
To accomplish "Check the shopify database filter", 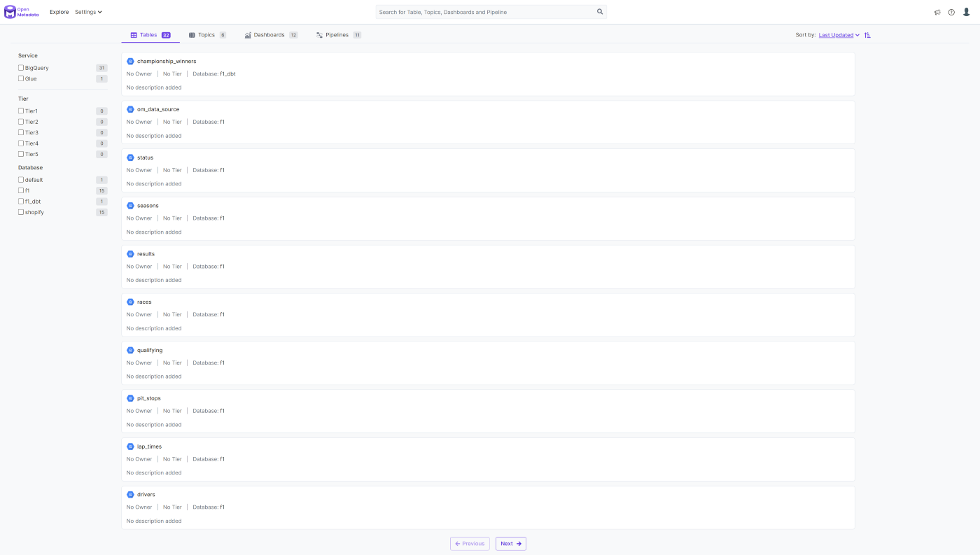I will 21,212.
